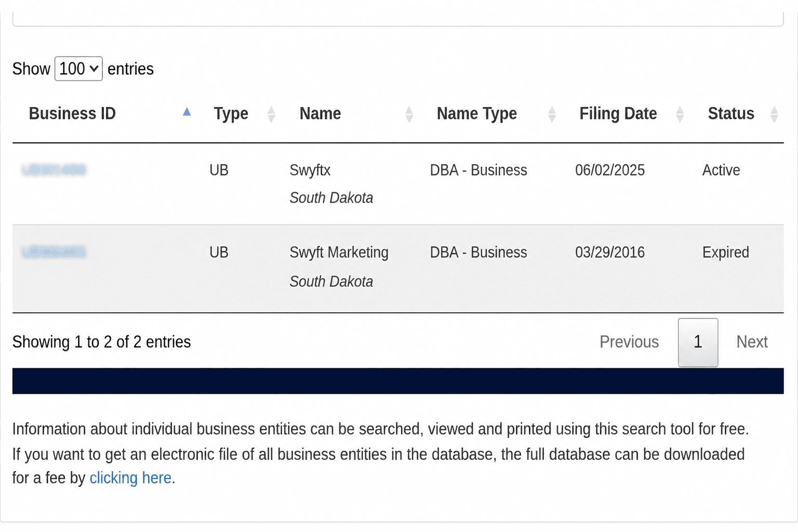Click the Active status cell

tap(721, 170)
